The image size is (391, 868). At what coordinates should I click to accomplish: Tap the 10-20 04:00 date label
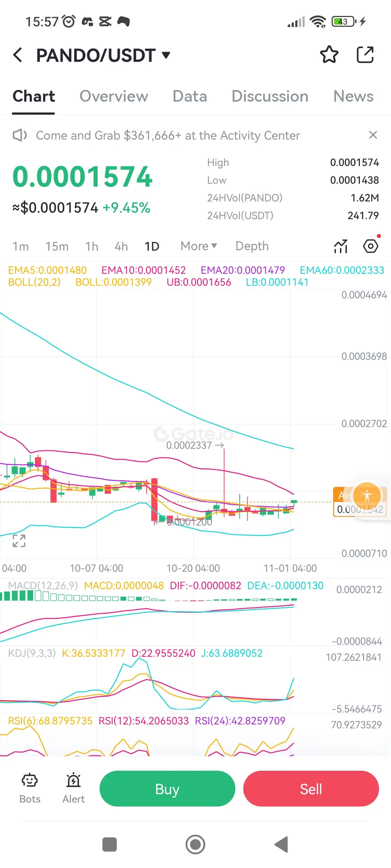(193, 568)
